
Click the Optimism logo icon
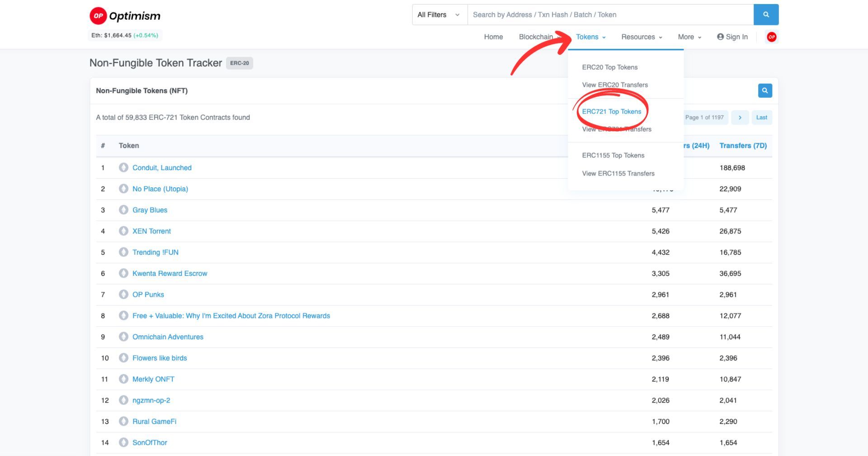[98, 16]
